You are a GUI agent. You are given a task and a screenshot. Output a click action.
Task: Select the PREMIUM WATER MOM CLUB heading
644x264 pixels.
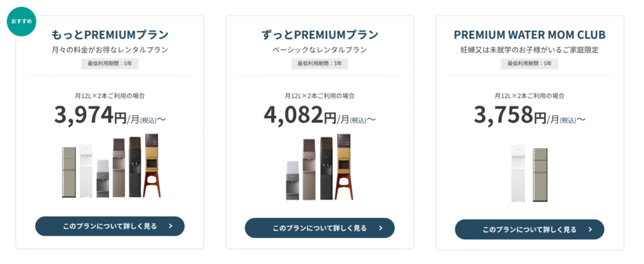pyautogui.click(x=530, y=35)
